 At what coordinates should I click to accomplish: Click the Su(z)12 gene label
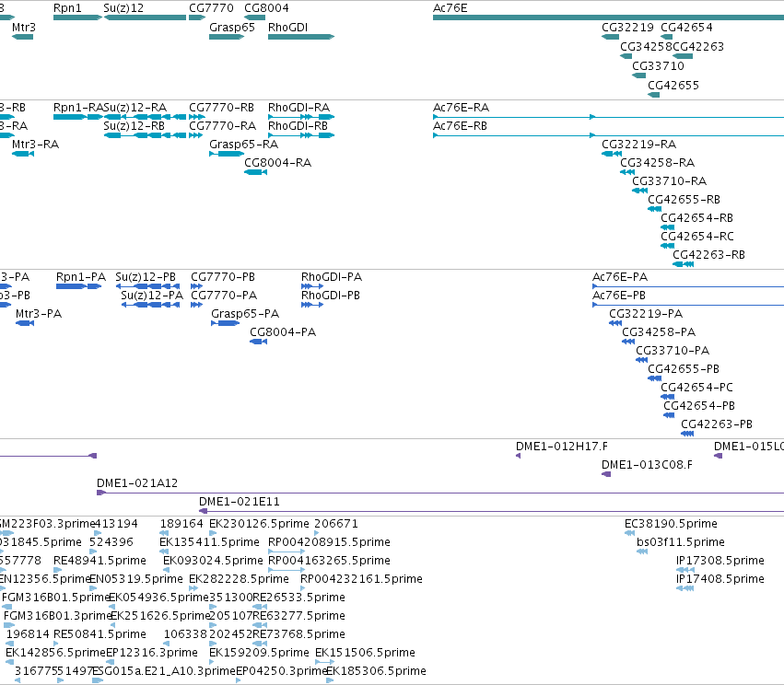point(123,8)
